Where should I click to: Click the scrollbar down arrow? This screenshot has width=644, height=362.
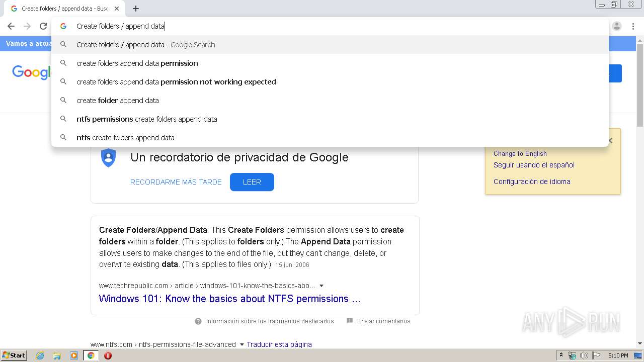pyautogui.click(x=639, y=343)
